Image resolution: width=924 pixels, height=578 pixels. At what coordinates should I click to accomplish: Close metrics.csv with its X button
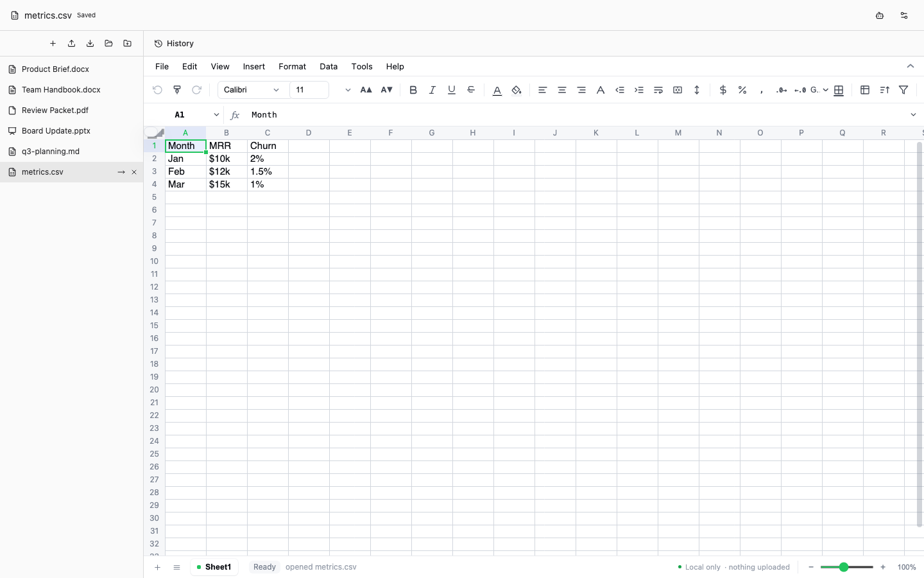pos(134,172)
